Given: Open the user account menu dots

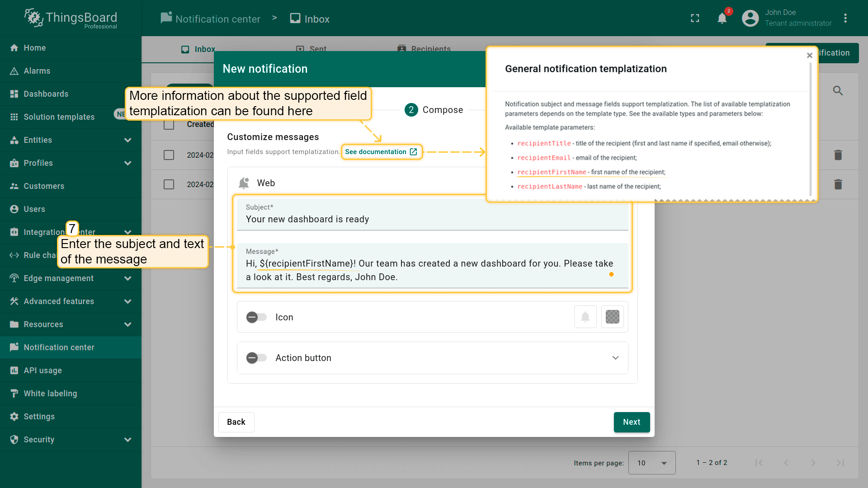Looking at the screenshot, I should (x=845, y=18).
